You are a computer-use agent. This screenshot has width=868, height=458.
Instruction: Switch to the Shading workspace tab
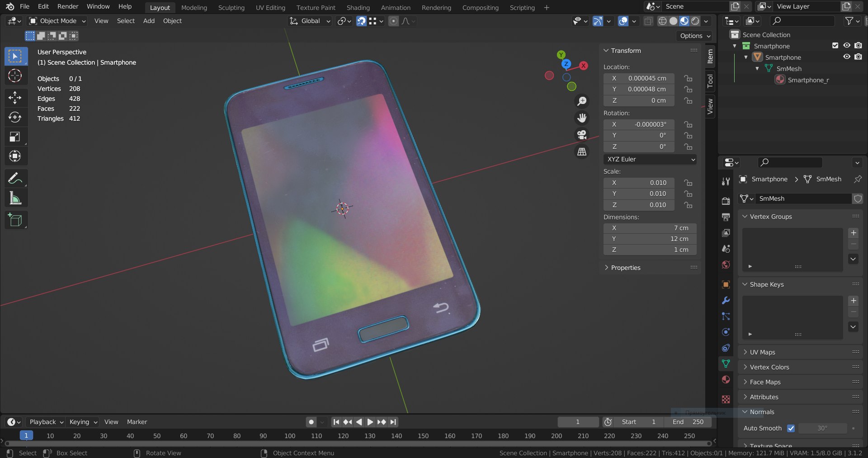point(358,8)
